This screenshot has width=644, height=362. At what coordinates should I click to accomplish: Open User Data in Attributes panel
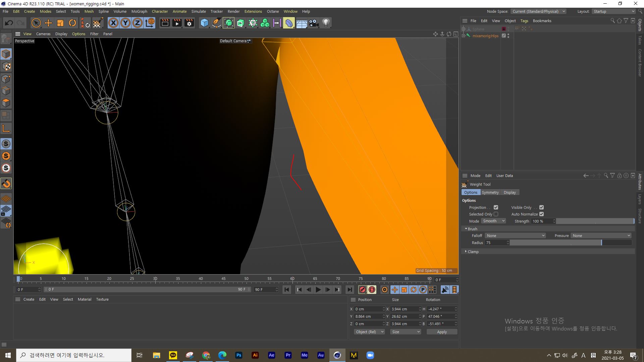[x=504, y=176]
